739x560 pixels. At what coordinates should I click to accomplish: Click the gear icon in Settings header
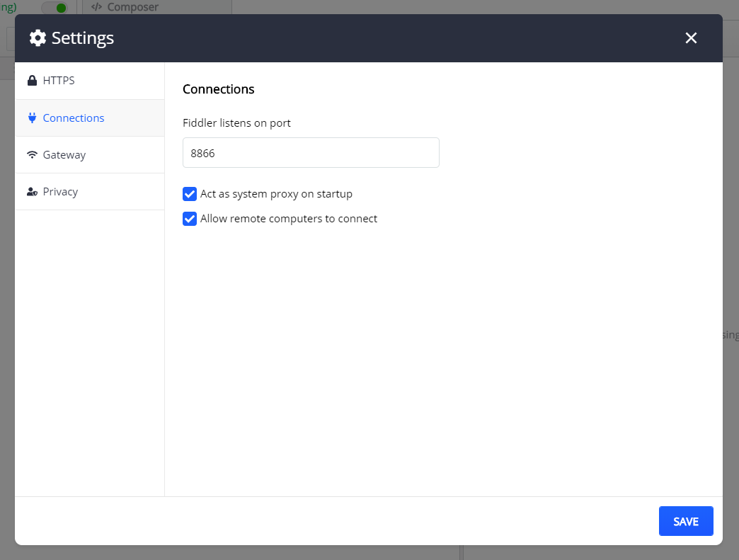click(x=38, y=38)
